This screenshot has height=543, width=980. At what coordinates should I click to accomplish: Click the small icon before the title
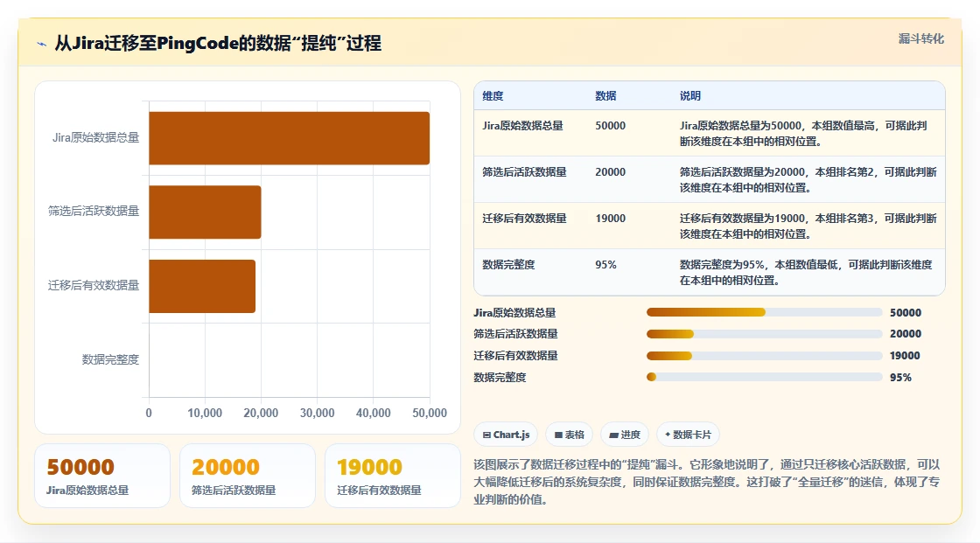(x=42, y=44)
